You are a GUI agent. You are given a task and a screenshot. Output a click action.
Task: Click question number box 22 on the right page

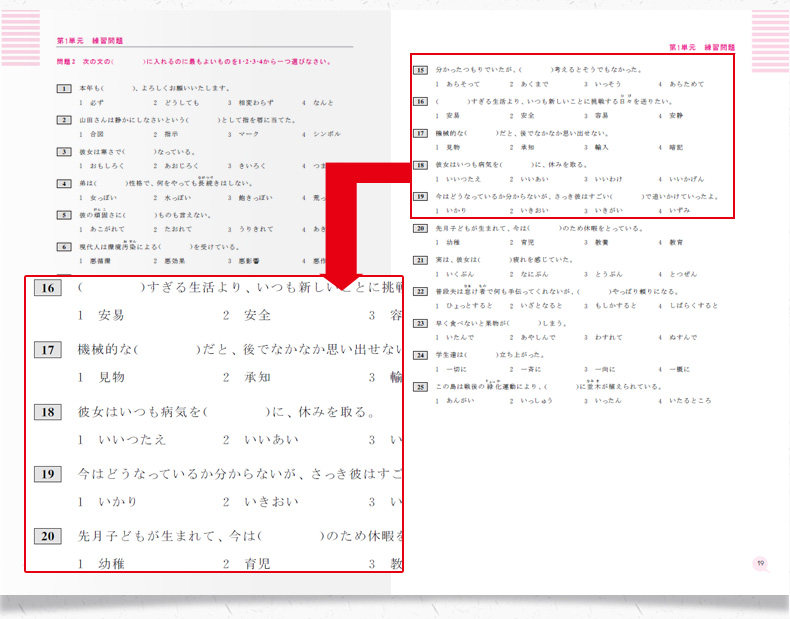coord(420,292)
